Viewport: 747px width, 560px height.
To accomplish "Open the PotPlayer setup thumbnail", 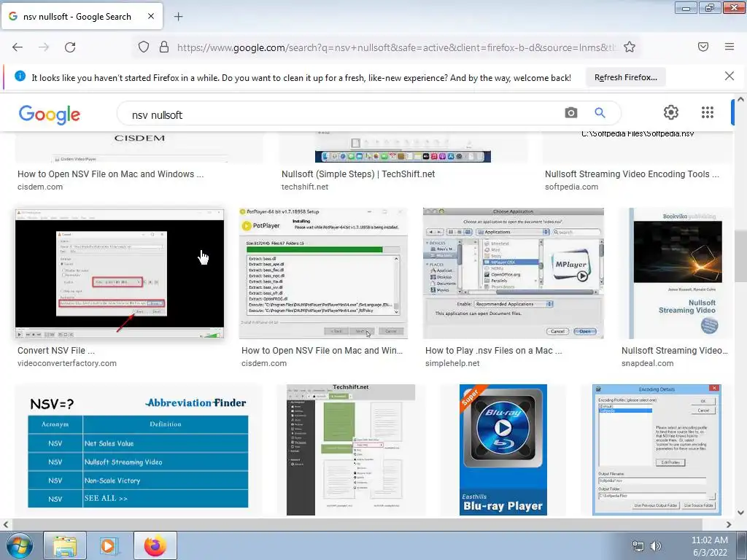I will (x=323, y=273).
